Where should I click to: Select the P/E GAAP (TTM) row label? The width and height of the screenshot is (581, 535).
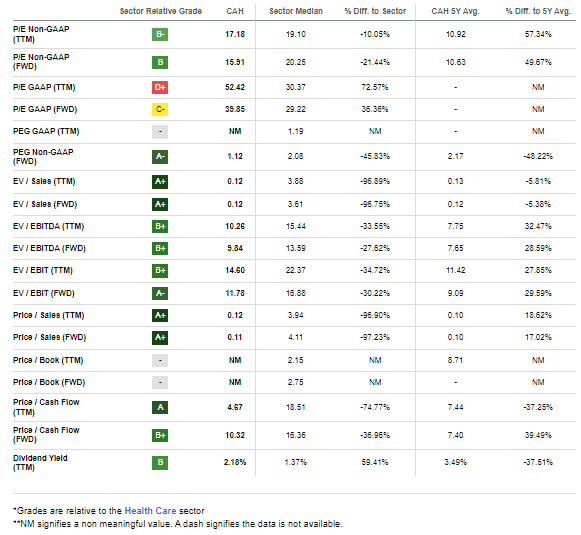44,87
